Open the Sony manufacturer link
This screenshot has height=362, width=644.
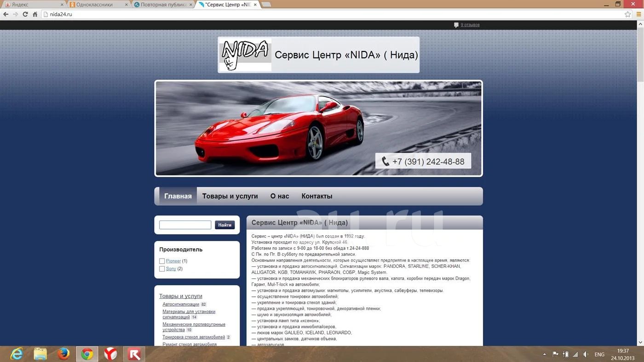click(x=171, y=269)
